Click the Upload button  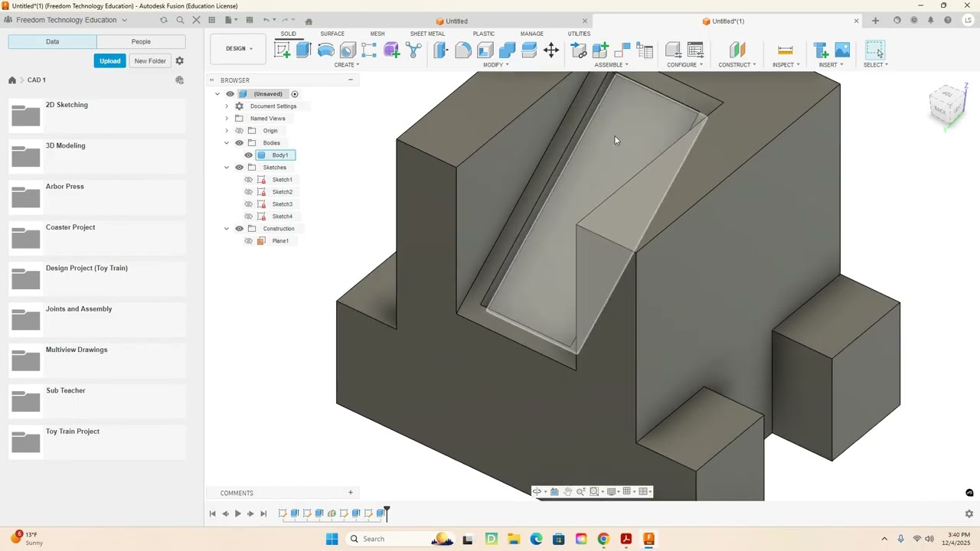109,61
